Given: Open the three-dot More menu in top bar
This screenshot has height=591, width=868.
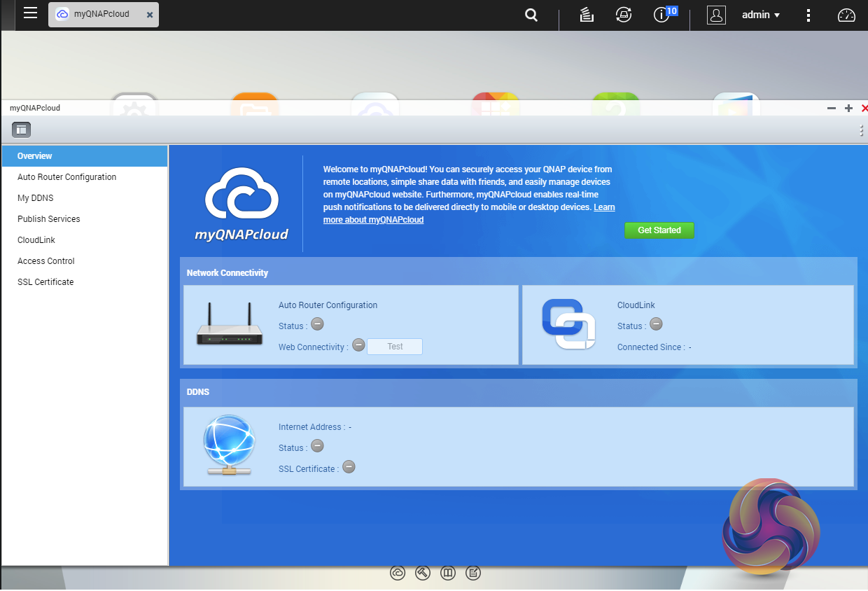Looking at the screenshot, I should pyautogui.click(x=808, y=15).
